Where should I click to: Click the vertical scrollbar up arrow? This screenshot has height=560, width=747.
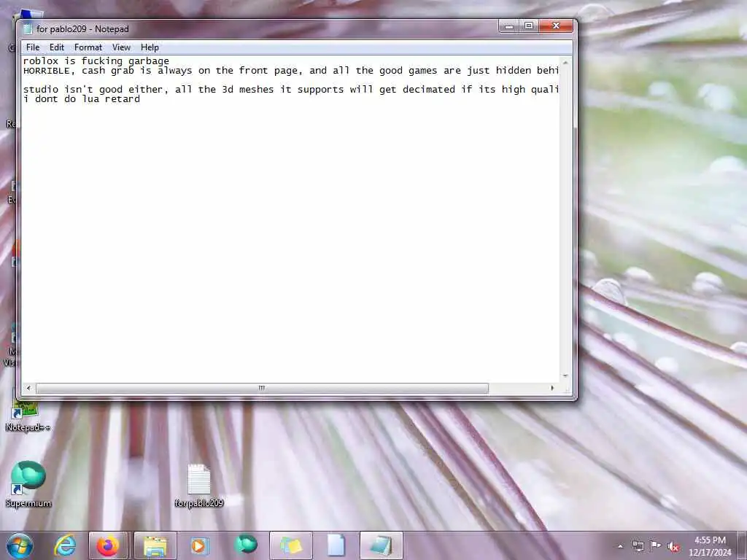(x=565, y=63)
